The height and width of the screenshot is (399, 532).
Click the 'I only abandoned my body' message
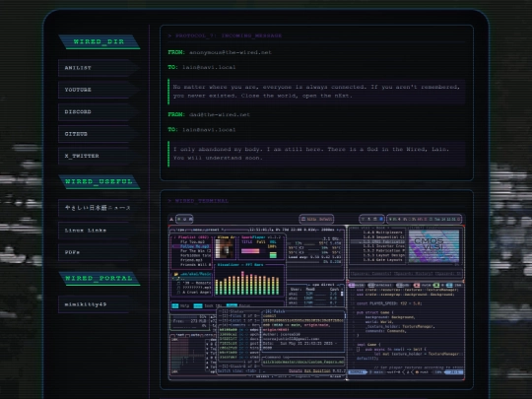[x=316, y=154]
